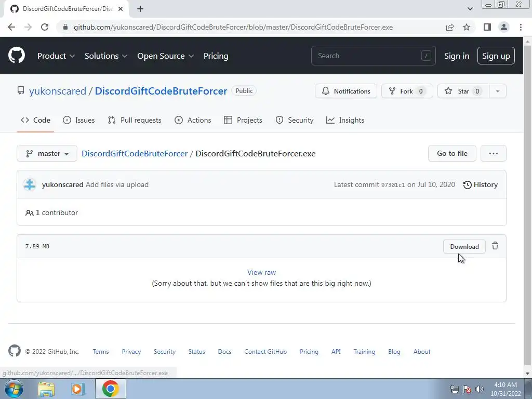Expand the Open Source menu
532x399 pixels.
(x=166, y=56)
